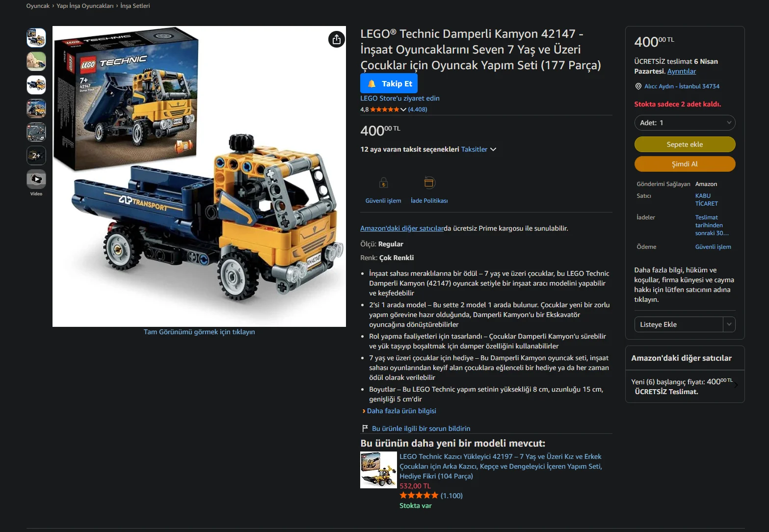Open LEGO Store'u ziyaret edin link
The image size is (769, 532).
click(x=400, y=98)
